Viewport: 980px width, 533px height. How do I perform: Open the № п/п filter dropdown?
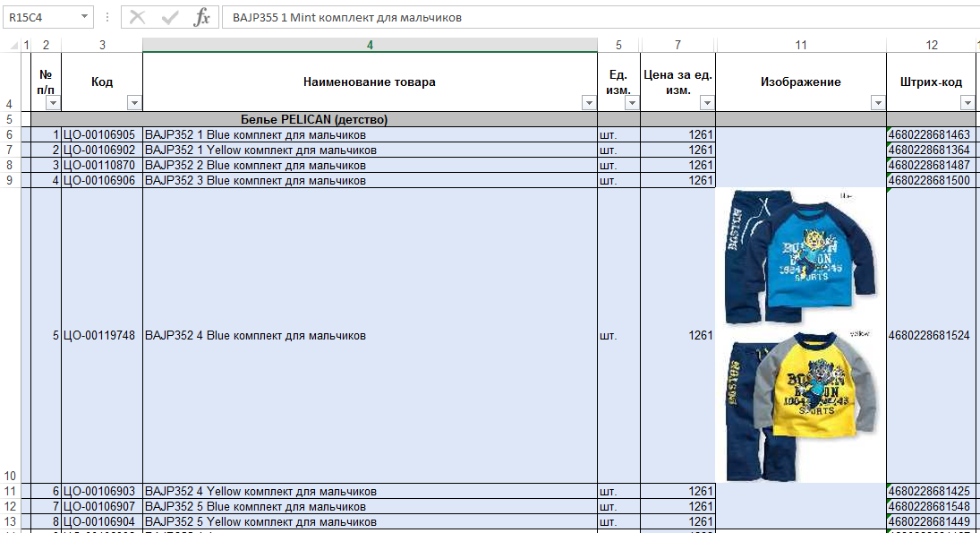[x=53, y=103]
